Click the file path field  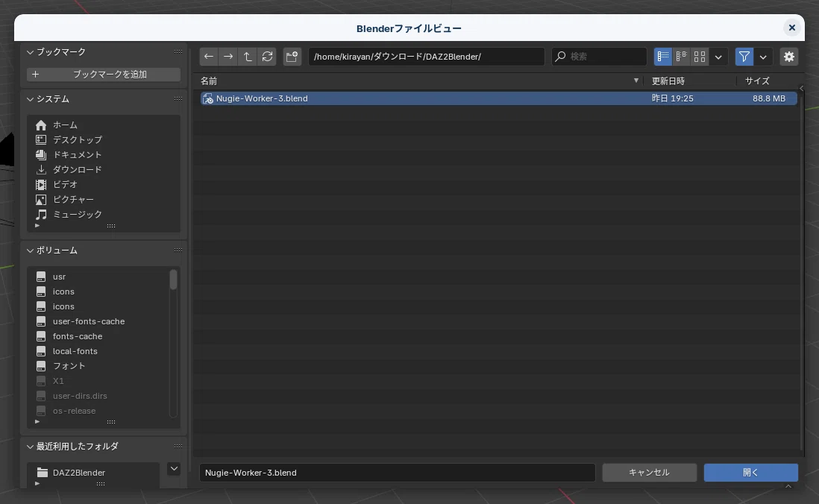[426, 57]
